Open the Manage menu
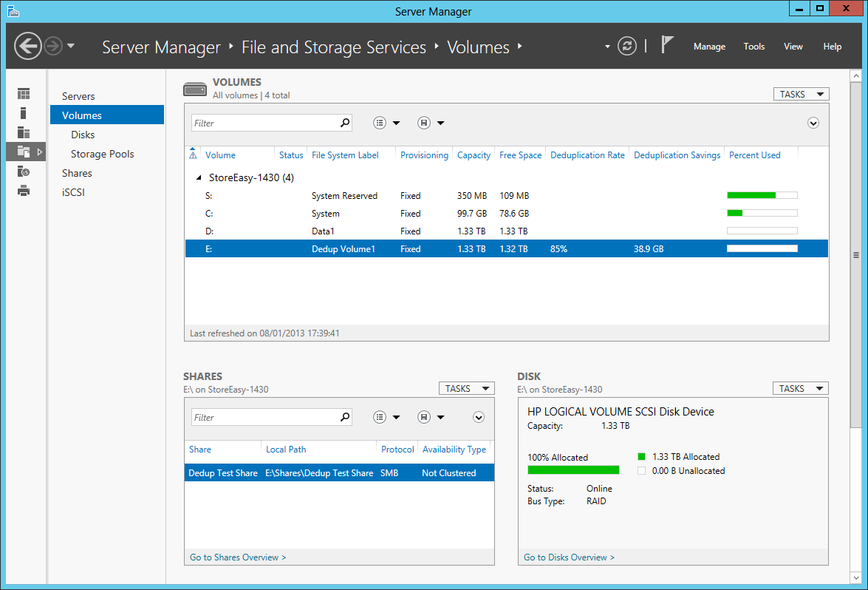868x590 pixels. tap(708, 46)
